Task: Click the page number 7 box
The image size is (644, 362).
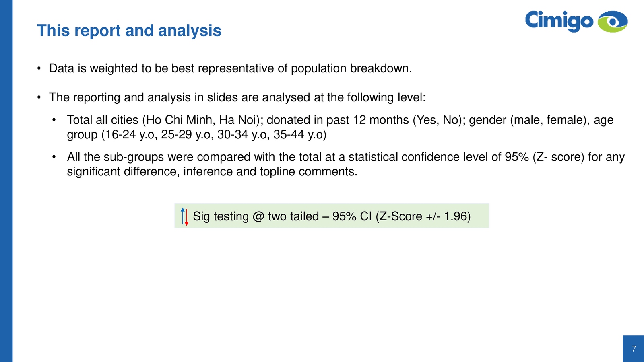Action: [x=634, y=349]
